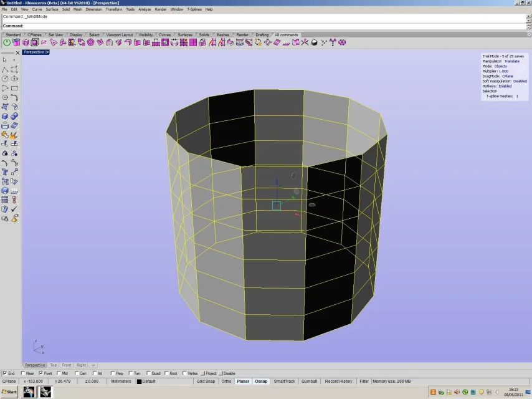
Task: Open the T-Splines menu
Action: [195, 9]
